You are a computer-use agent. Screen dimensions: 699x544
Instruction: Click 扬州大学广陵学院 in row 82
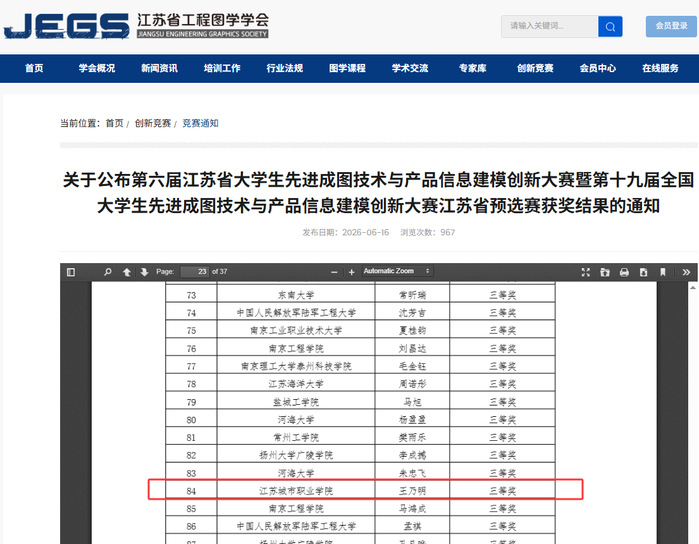[x=296, y=455]
